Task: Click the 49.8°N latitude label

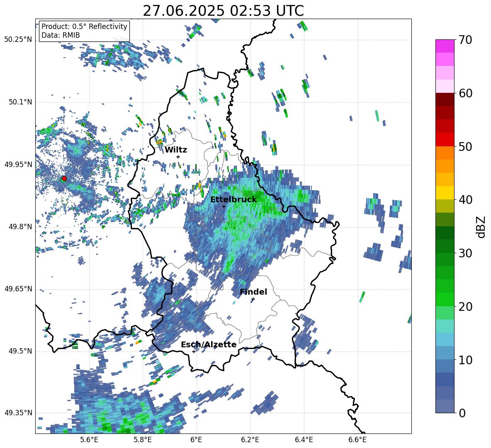Action: coord(20,227)
